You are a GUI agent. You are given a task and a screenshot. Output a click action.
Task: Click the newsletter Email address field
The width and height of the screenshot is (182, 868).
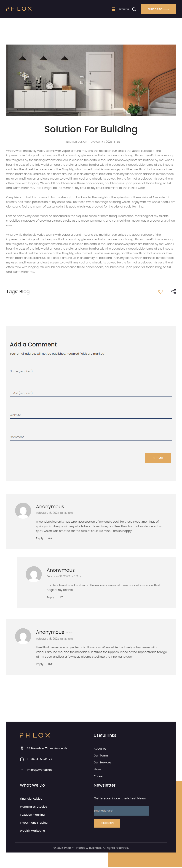[121, 811]
